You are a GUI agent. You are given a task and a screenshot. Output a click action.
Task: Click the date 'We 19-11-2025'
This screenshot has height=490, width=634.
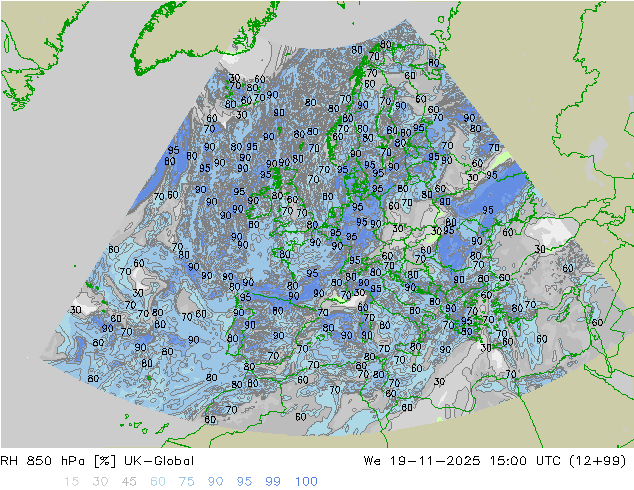(422, 461)
